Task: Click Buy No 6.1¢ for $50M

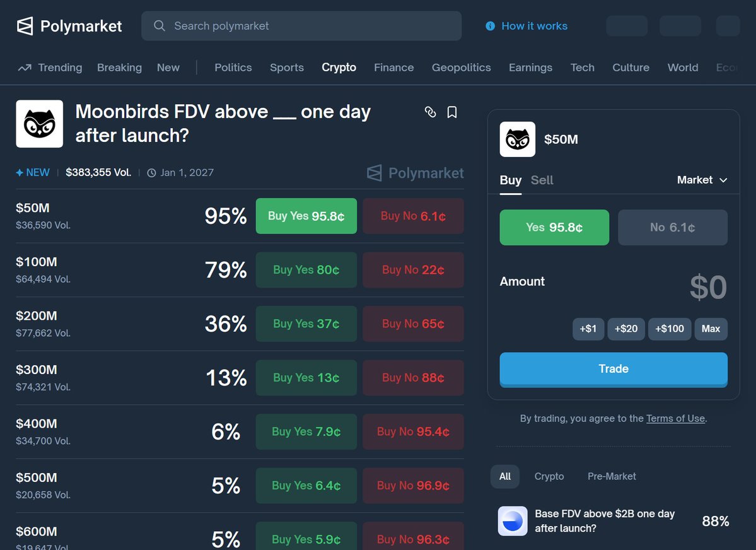Action: (x=413, y=216)
